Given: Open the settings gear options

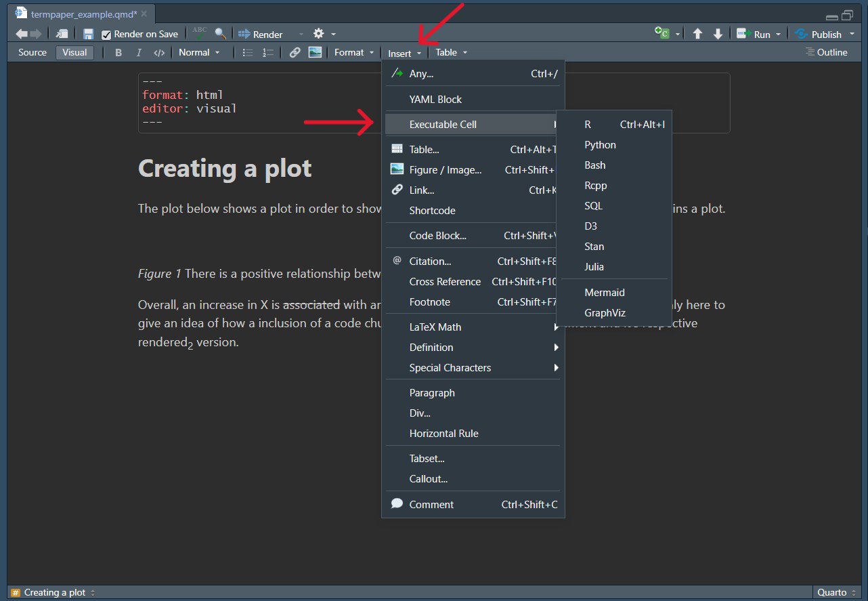Looking at the screenshot, I should pos(318,33).
